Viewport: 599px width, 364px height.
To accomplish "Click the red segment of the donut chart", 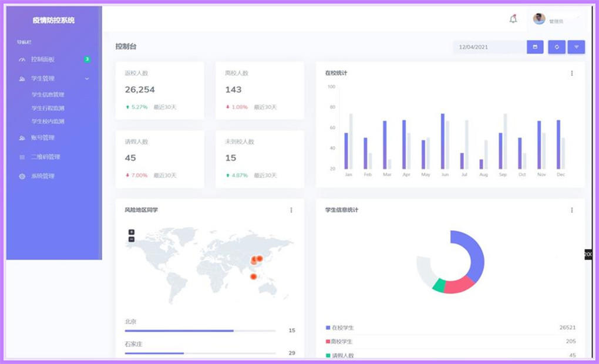I will (x=459, y=285).
